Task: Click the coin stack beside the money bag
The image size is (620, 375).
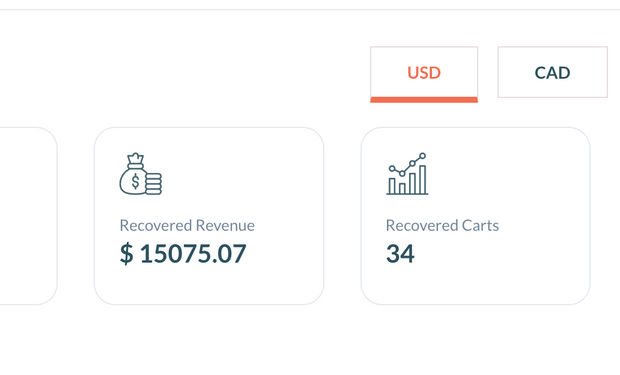Action: point(153,184)
